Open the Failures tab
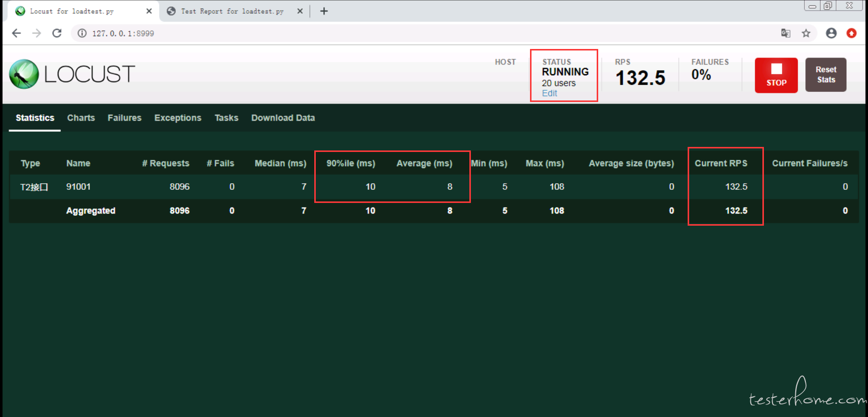This screenshot has width=868, height=417. coord(124,118)
